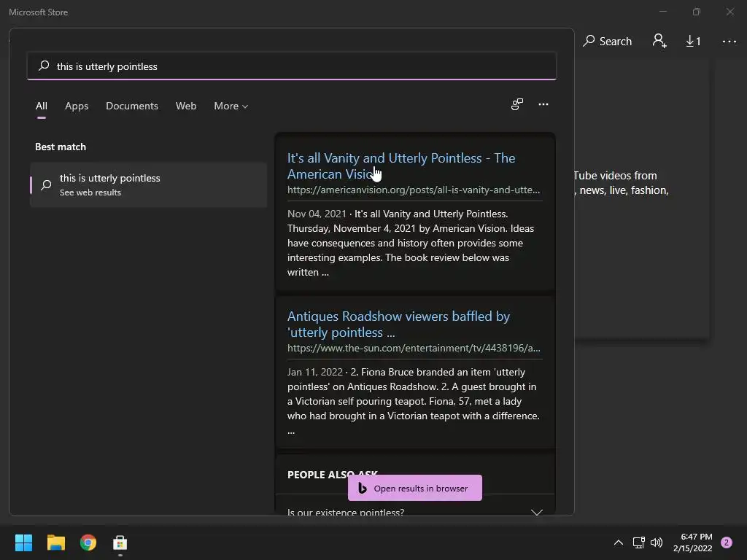Click the volume speaker tray icon
747x560 pixels.
click(x=657, y=542)
